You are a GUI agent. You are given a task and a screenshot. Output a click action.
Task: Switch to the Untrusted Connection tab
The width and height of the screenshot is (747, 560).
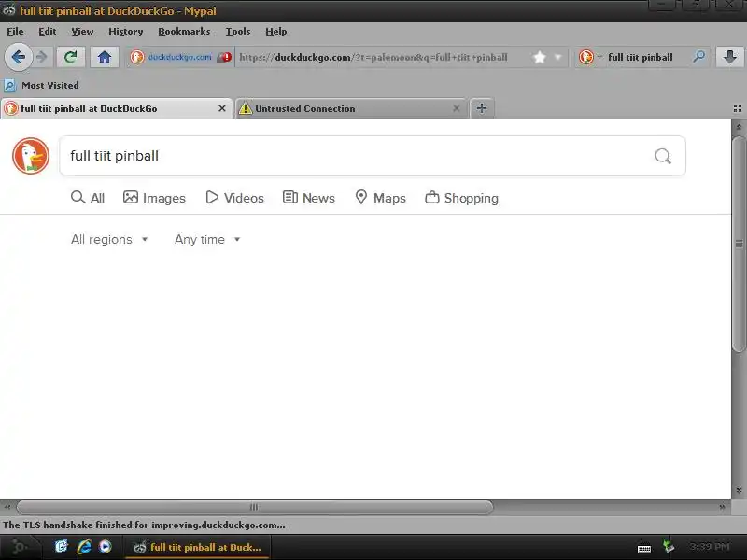pyautogui.click(x=351, y=108)
